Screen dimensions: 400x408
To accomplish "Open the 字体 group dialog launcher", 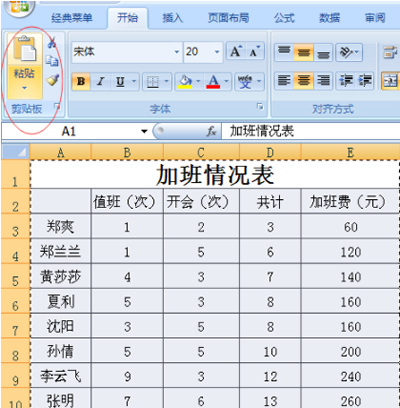I will tap(260, 107).
